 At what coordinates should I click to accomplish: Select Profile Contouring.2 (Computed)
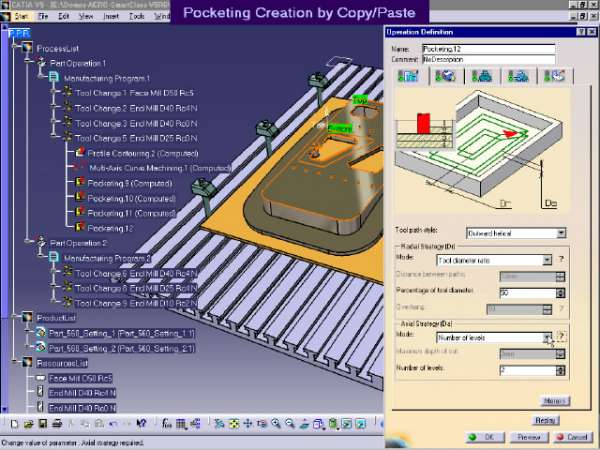(x=143, y=153)
